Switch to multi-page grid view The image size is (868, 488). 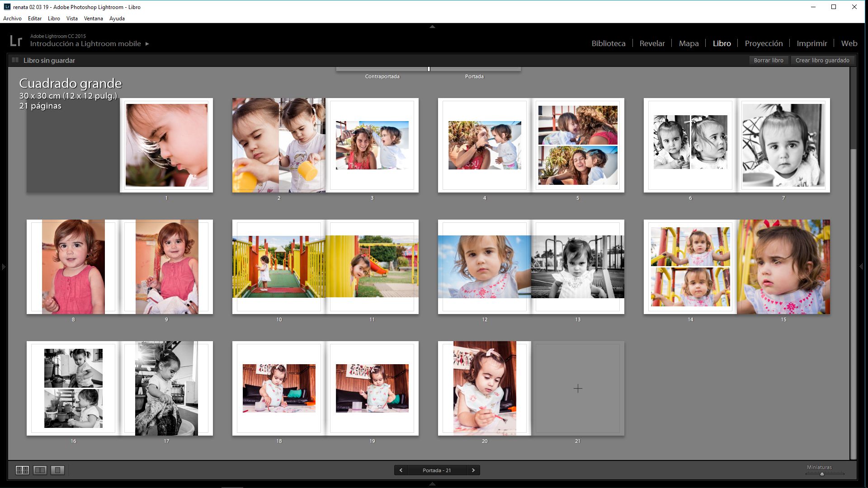(x=22, y=470)
